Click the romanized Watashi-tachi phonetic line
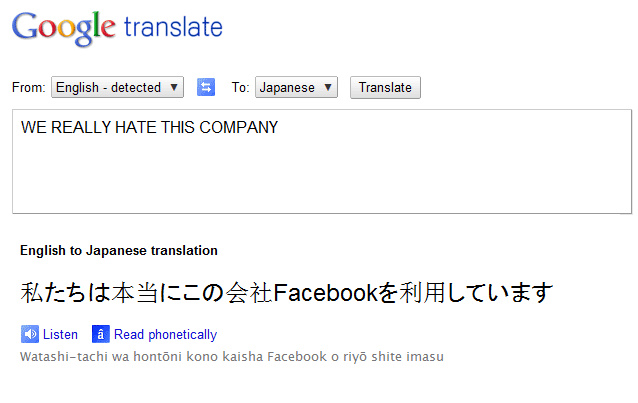This screenshot has width=638, height=403. 231,357
